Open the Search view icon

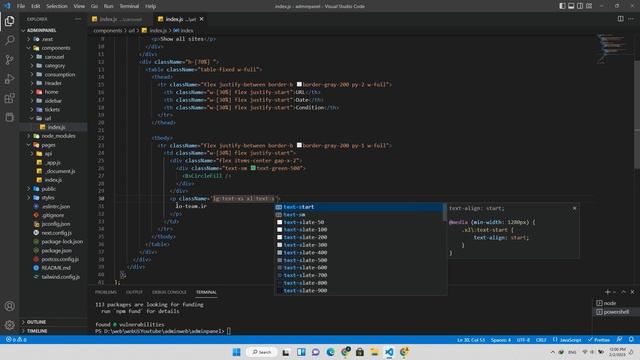pos(9,40)
